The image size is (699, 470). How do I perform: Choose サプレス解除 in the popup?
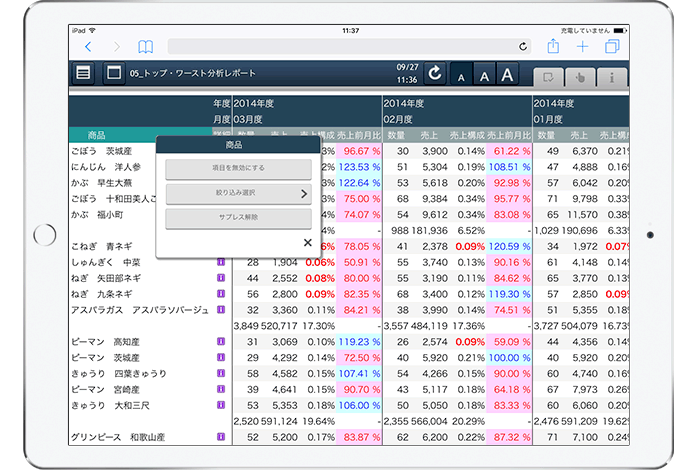coord(238,218)
